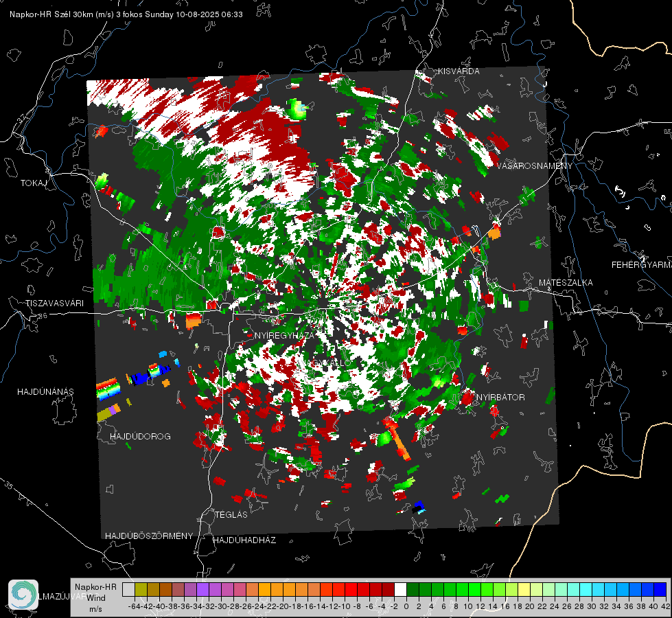672x618 pixels.
Task: Click the radar title text with date
Action: point(126,14)
